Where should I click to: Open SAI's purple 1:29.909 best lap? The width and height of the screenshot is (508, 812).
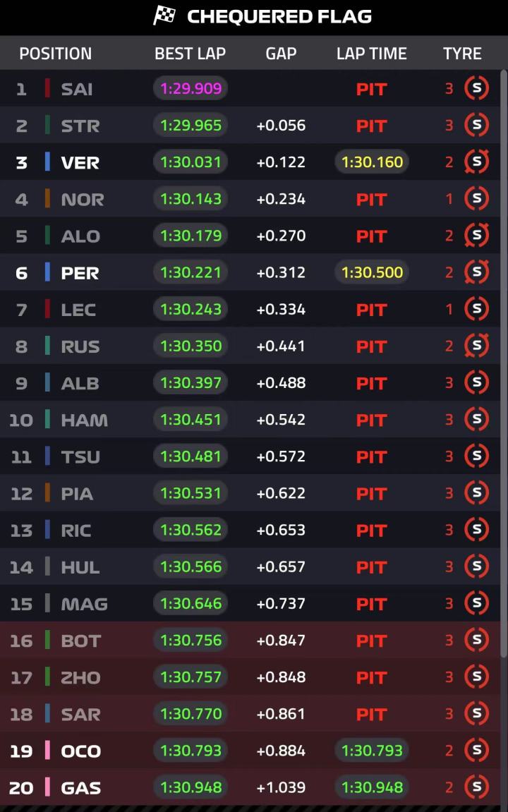click(x=190, y=89)
